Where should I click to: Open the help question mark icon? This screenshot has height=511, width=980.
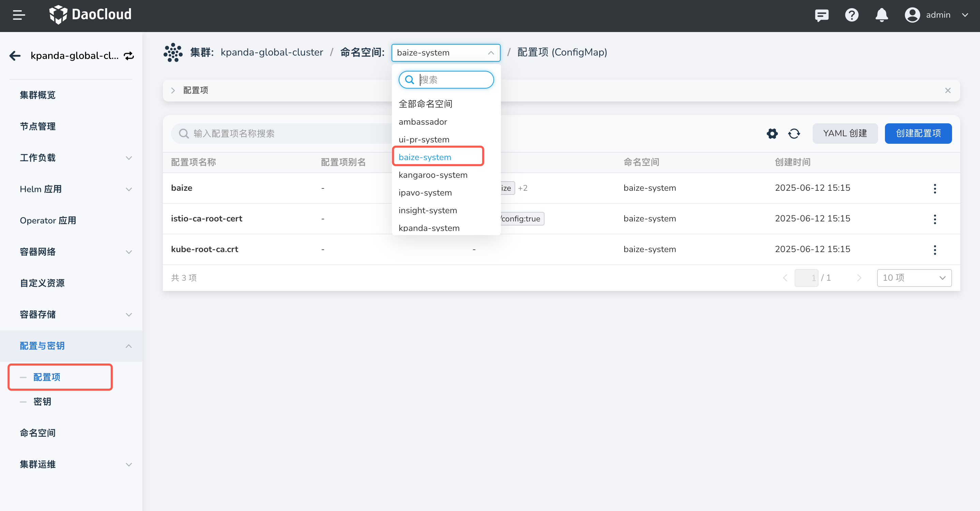tap(852, 15)
